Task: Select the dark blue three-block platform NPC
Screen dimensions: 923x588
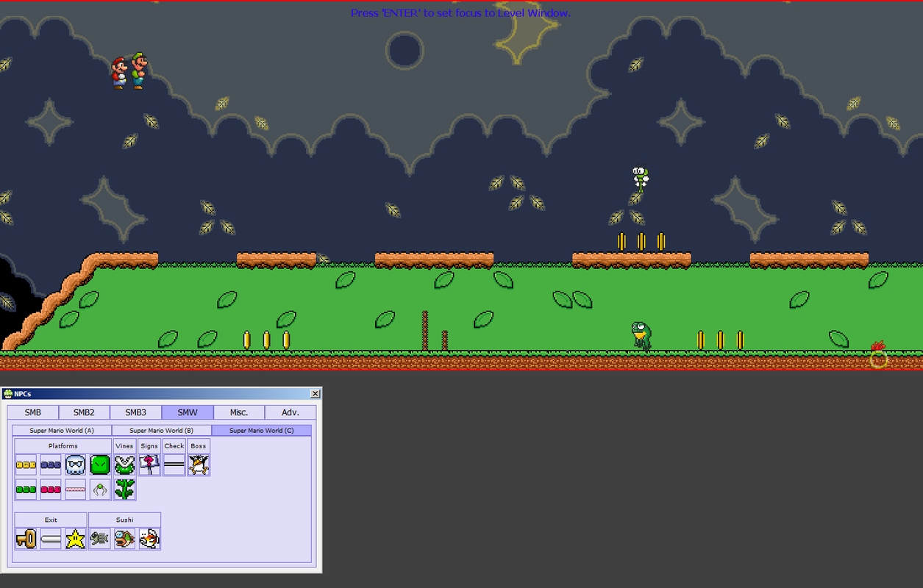Action: click(x=51, y=465)
